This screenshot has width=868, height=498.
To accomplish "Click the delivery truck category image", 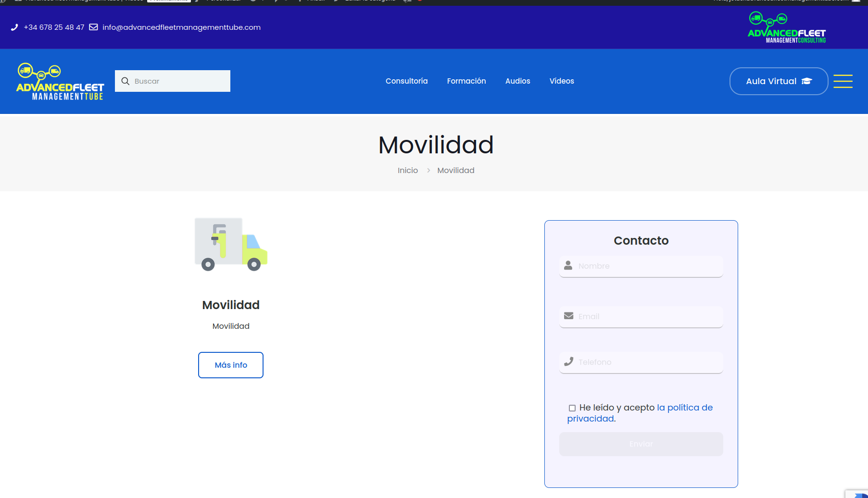I will pyautogui.click(x=231, y=244).
